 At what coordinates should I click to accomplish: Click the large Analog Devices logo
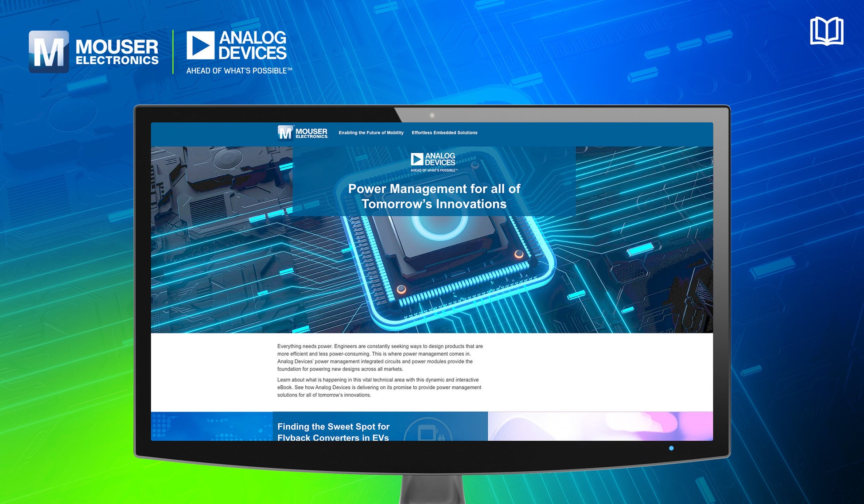pos(237,45)
